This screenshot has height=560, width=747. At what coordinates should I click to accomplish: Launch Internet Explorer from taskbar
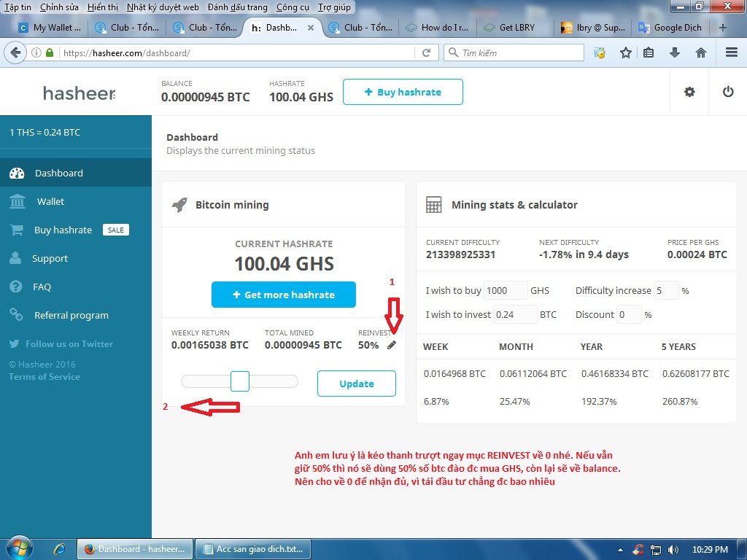pyautogui.click(x=59, y=549)
